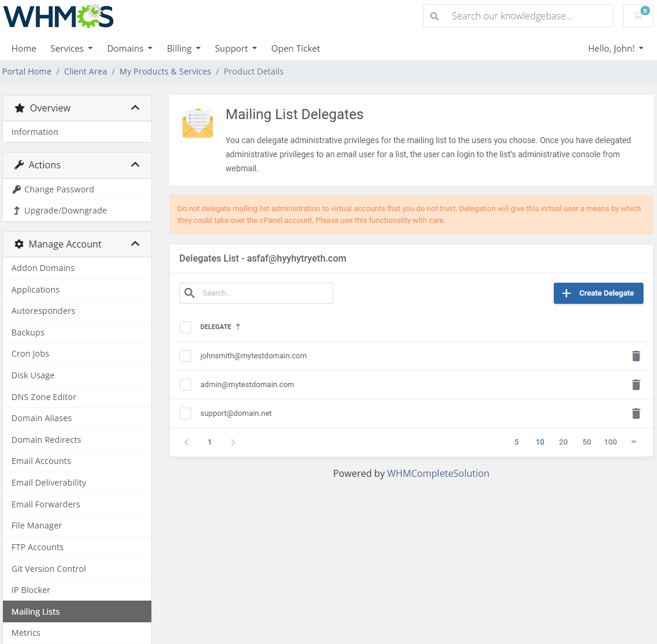
Task: Show 50 rows per page
Action: pos(587,442)
